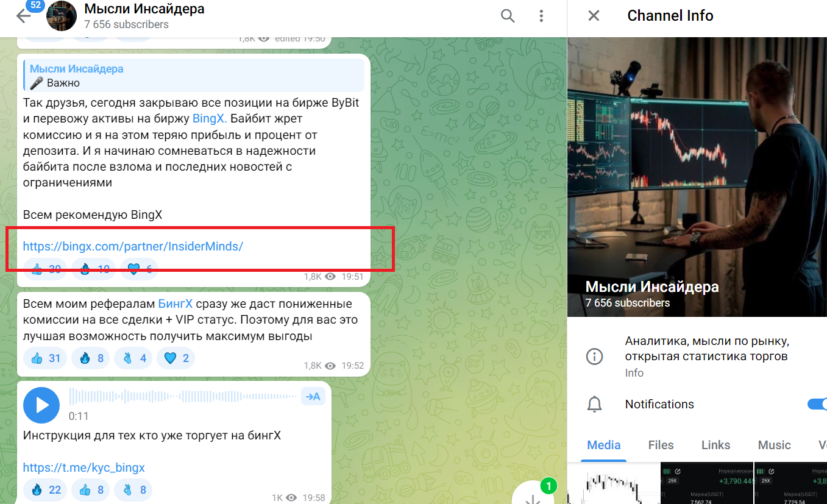Add fire reaction showing 22
The height and width of the screenshot is (504, 827).
[45, 489]
